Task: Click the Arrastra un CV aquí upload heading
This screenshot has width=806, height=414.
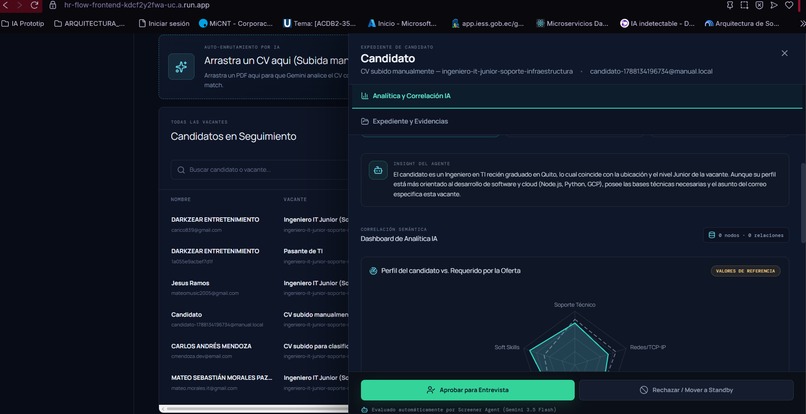Action: (276, 61)
